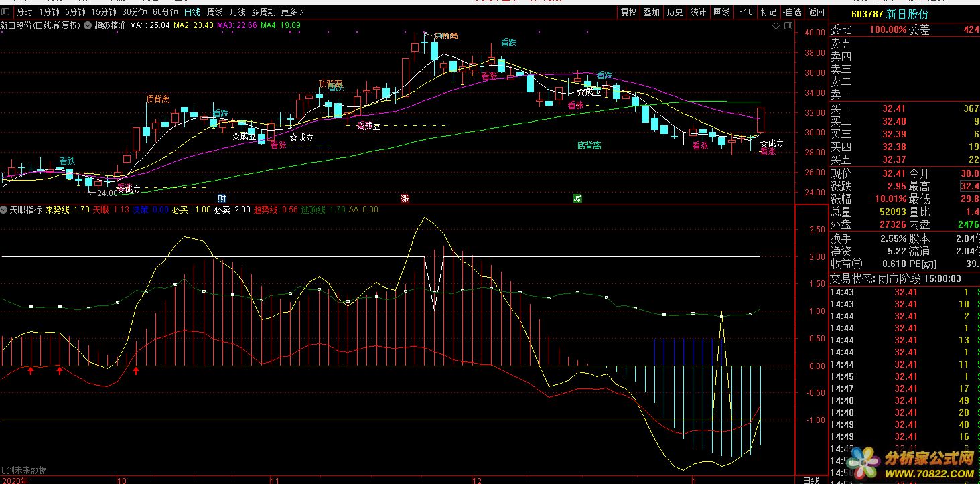The height and width of the screenshot is (484, 980).
Task: Open the 统计 statistics button
Action: [698, 11]
